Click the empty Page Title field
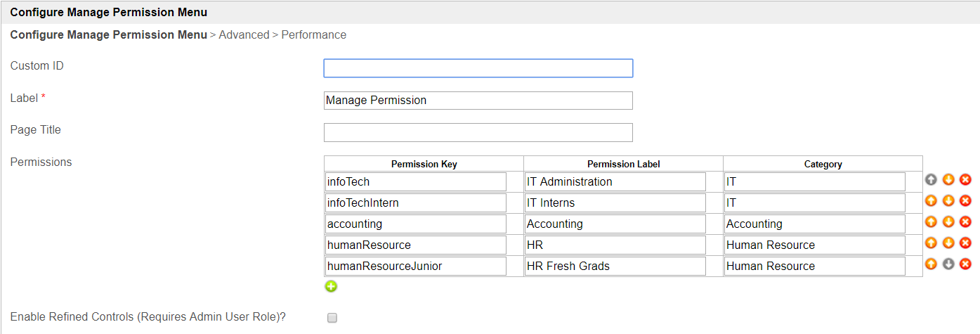The image size is (980, 334). point(478,133)
